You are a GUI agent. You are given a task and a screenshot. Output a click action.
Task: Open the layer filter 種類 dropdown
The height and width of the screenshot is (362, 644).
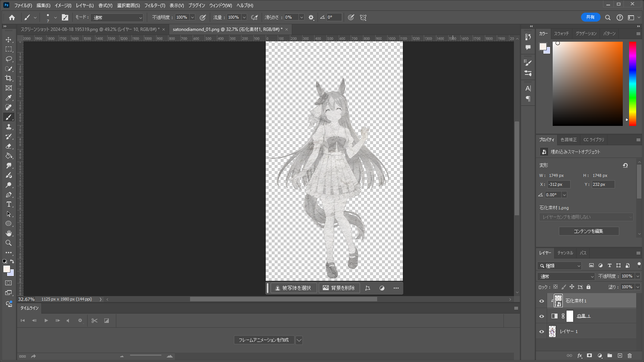click(559, 266)
